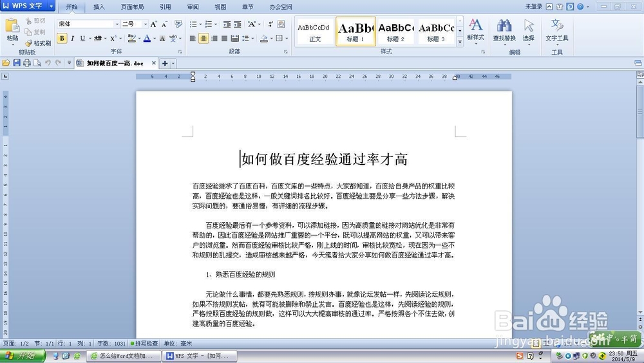This screenshot has width=644, height=363.
Task: Apply the text highlight pen icon
Action: click(131, 38)
